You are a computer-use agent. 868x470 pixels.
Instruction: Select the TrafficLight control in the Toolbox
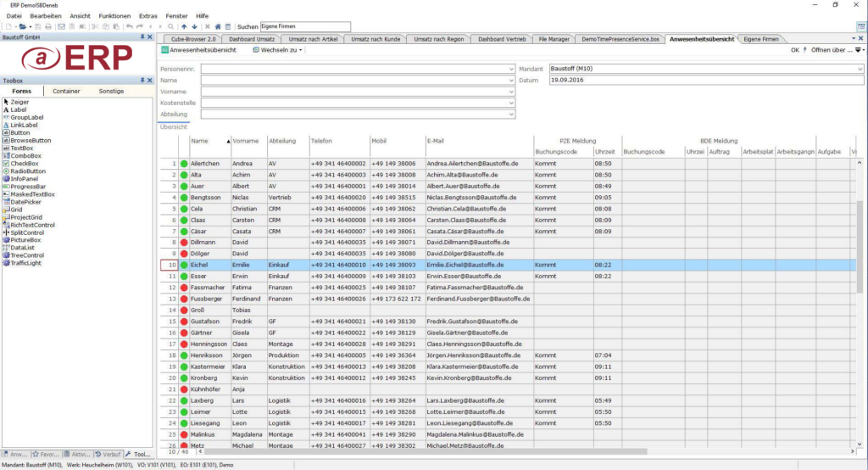(27, 263)
